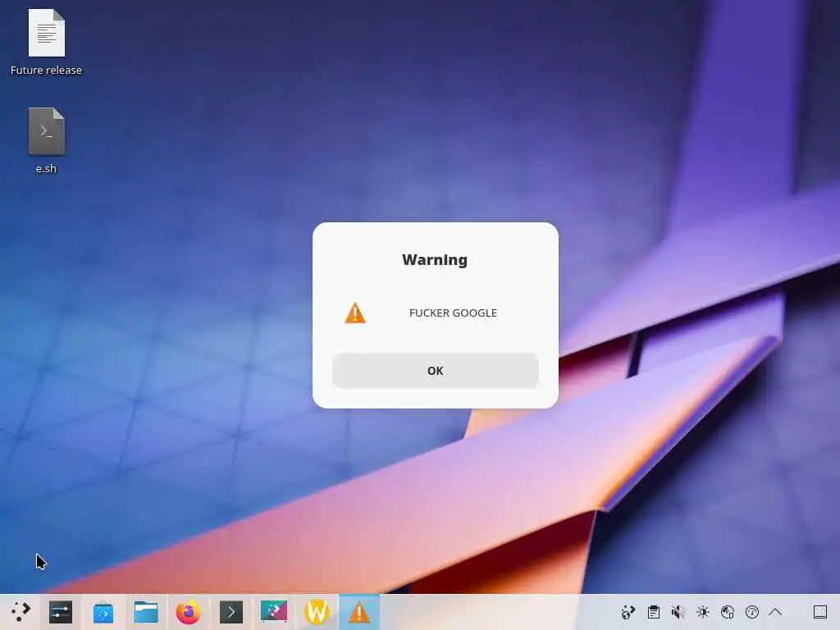Click the yellow W application taskbar icon
840x630 pixels.
click(x=317, y=612)
